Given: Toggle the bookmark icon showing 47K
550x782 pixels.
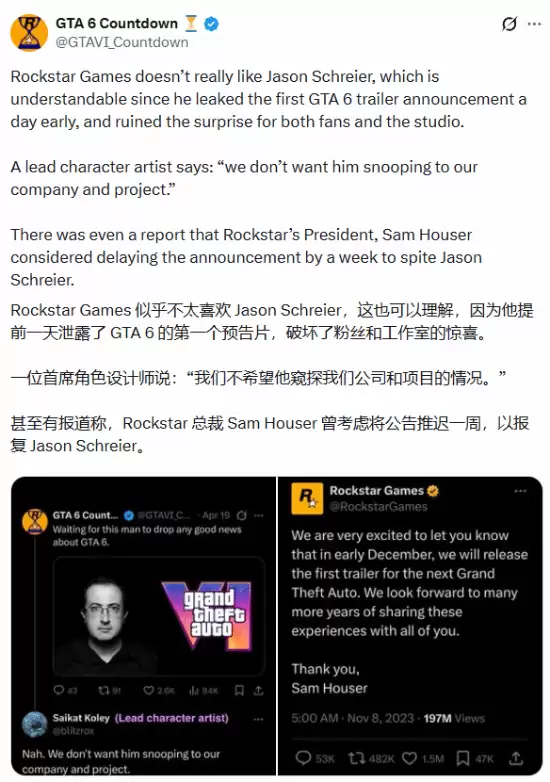Looking at the screenshot, I should pyautogui.click(x=463, y=758).
